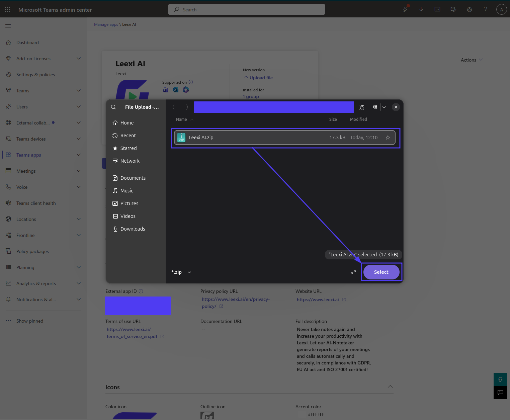
Task: Collapse the navigation hamburger menu
Action: coord(8,26)
